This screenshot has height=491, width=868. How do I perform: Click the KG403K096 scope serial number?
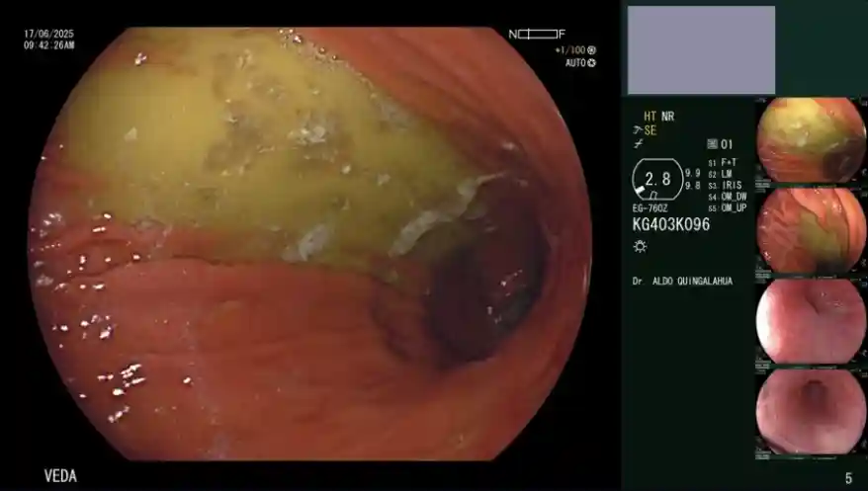tap(670, 224)
